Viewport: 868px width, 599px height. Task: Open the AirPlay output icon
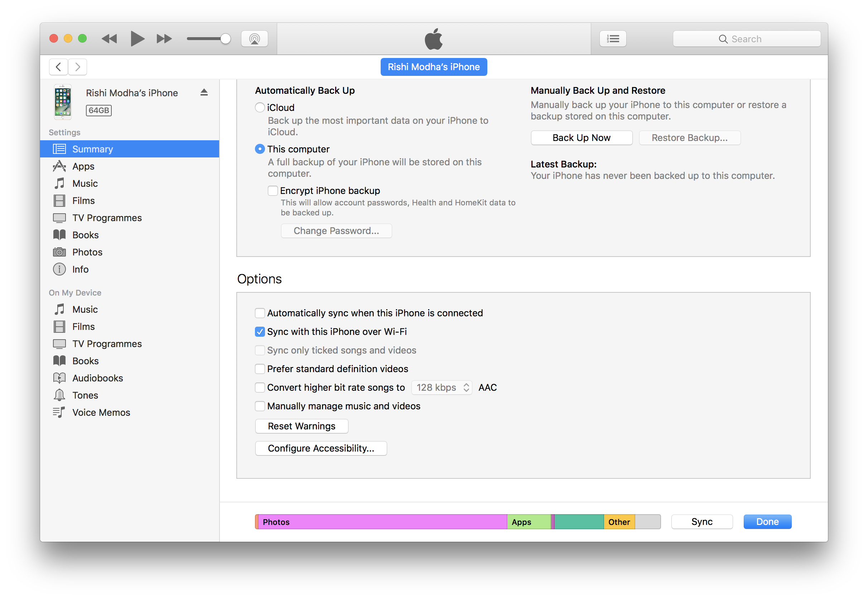pyautogui.click(x=254, y=39)
